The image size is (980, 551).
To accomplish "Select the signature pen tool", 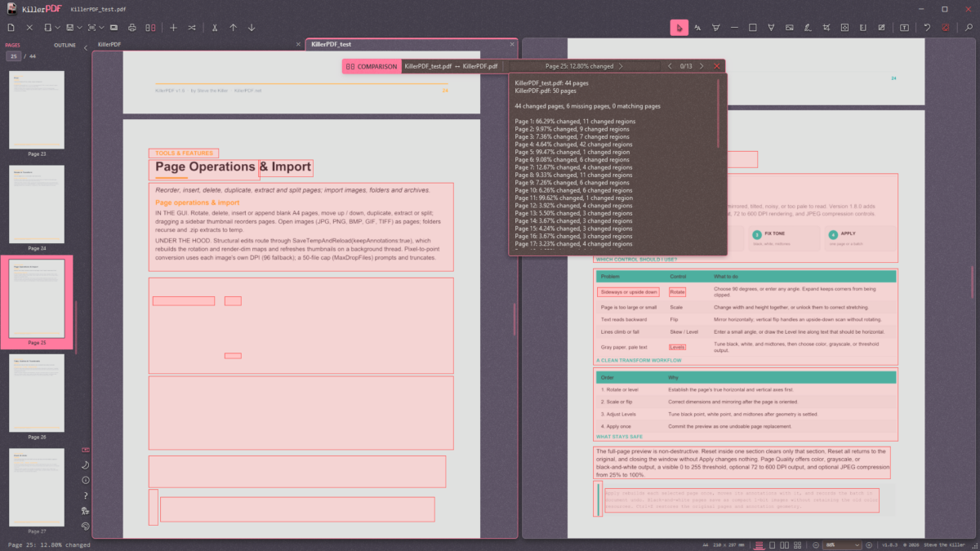I will (807, 28).
